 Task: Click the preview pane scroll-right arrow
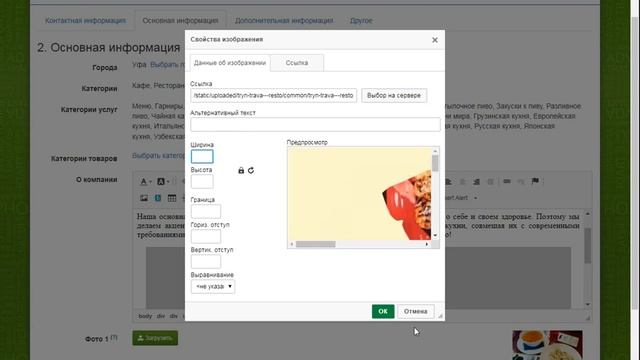[x=427, y=244]
